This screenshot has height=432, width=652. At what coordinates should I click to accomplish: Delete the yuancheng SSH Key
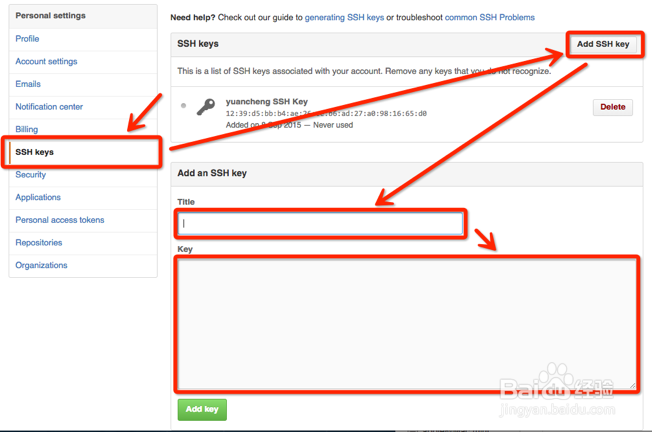coord(612,107)
